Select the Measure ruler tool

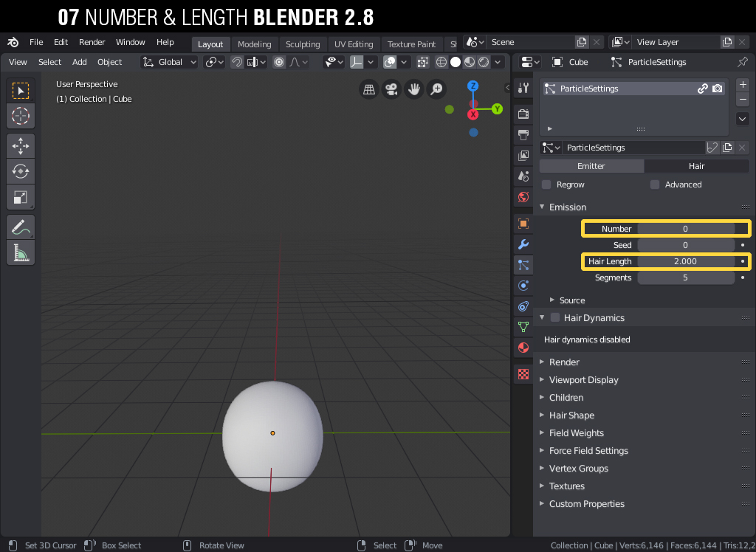(21, 253)
